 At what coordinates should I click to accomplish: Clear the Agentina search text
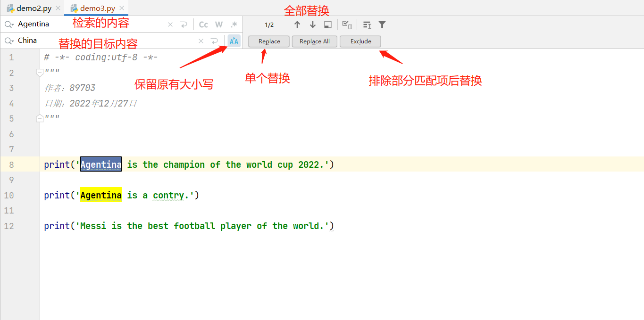coord(170,25)
